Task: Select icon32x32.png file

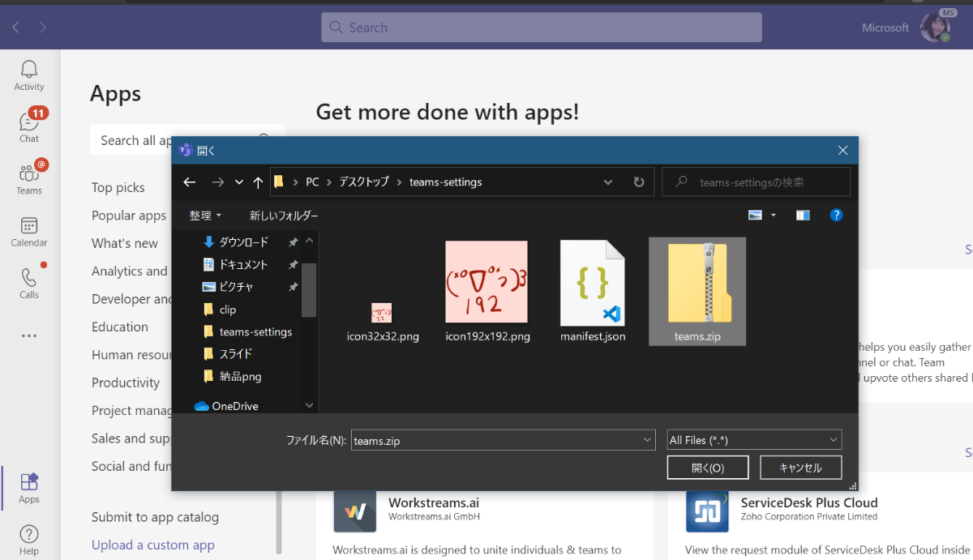Action: pos(382,321)
